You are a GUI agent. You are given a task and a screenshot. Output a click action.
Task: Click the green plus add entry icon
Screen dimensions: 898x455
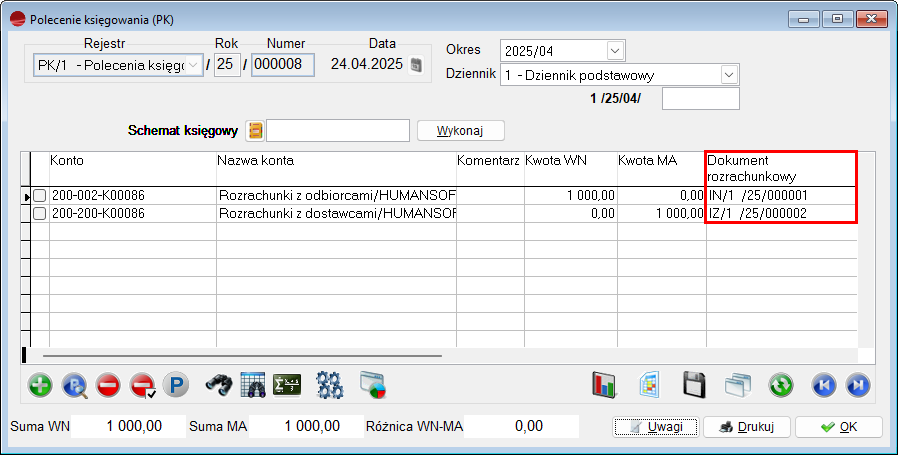(x=41, y=385)
